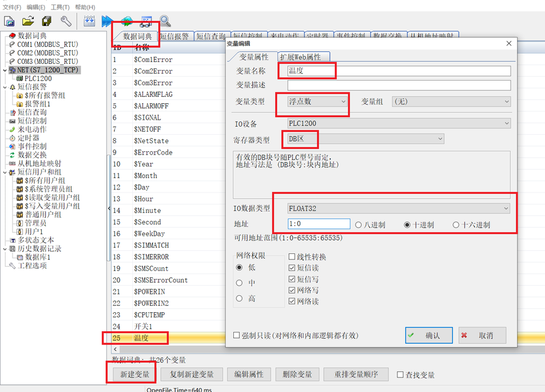Open 短信控制 node in the tree
This screenshot has width=545, height=392.
tap(32, 121)
